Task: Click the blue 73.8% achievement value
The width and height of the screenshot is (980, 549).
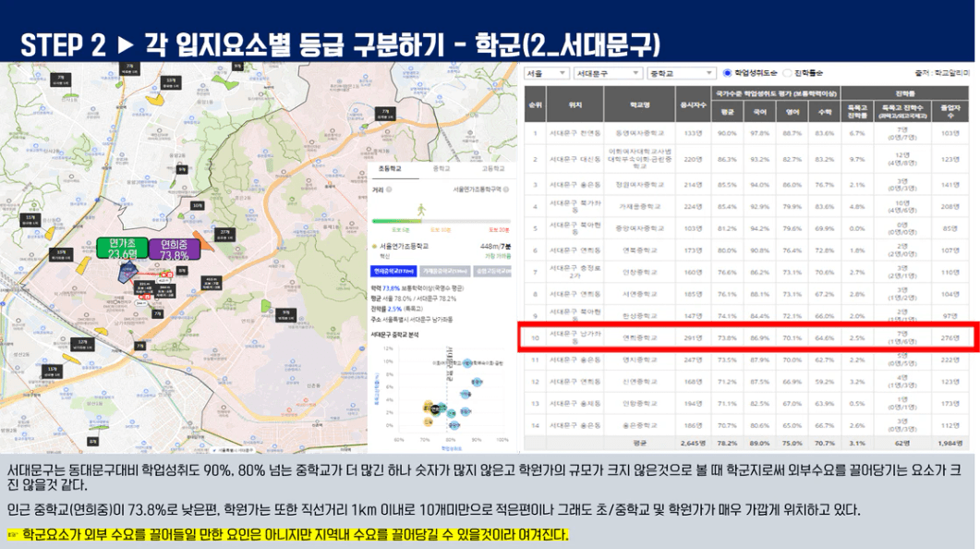Action: click(x=392, y=288)
